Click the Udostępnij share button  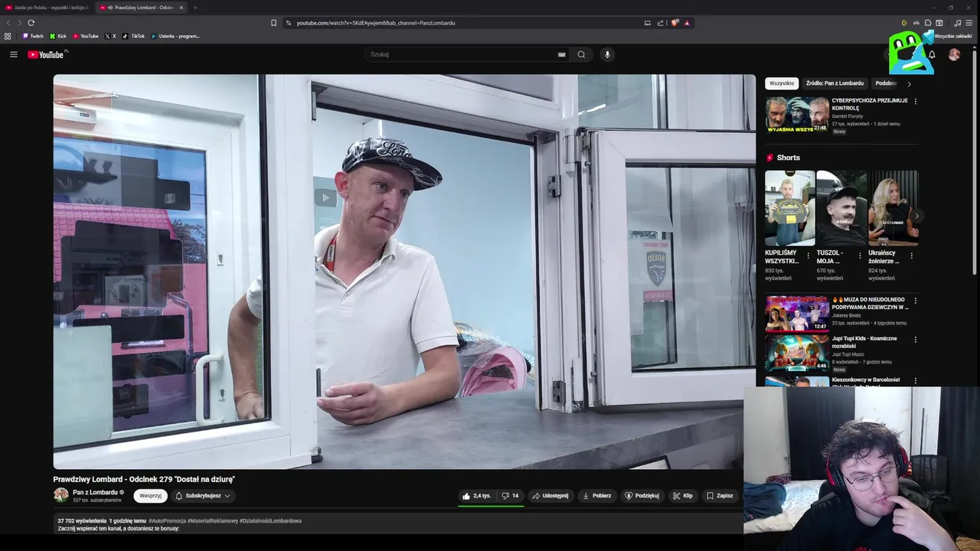(550, 496)
